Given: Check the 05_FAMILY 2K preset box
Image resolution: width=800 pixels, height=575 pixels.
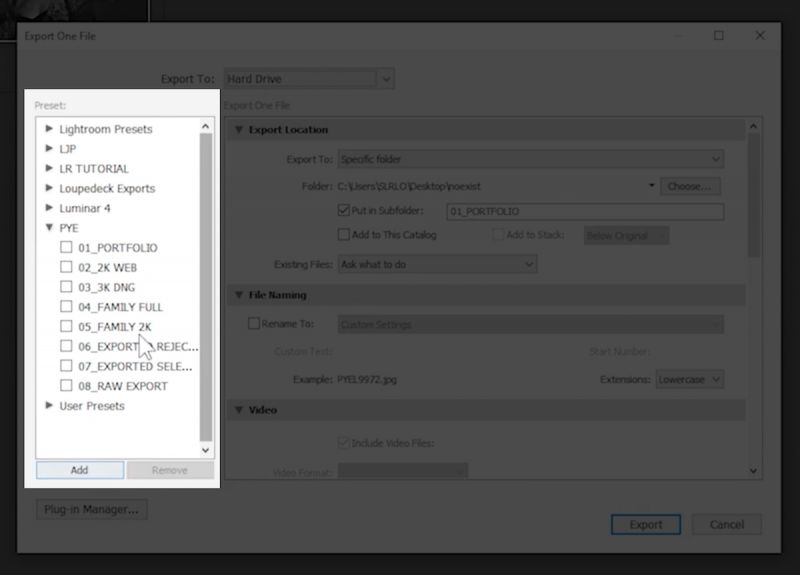Looking at the screenshot, I should click(66, 326).
